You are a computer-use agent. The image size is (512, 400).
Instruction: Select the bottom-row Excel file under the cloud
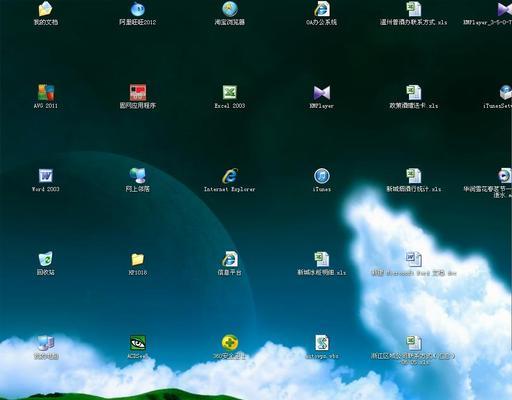(x=414, y=343)
